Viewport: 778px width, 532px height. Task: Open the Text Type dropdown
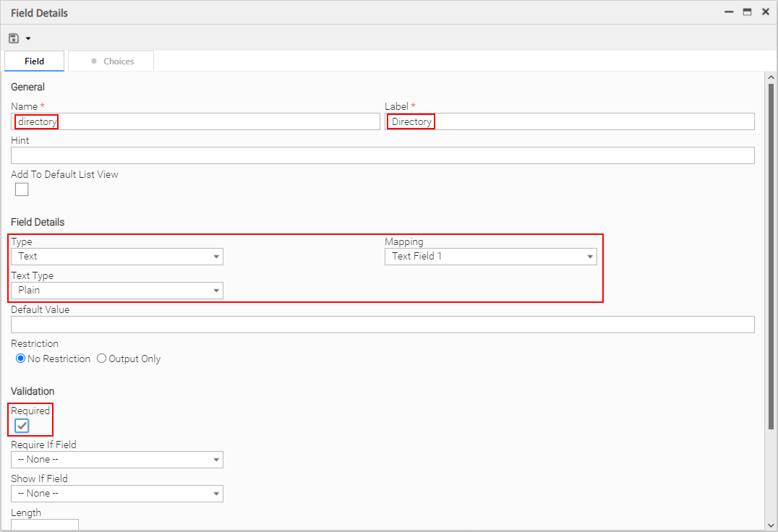click(x=117, y=291)
